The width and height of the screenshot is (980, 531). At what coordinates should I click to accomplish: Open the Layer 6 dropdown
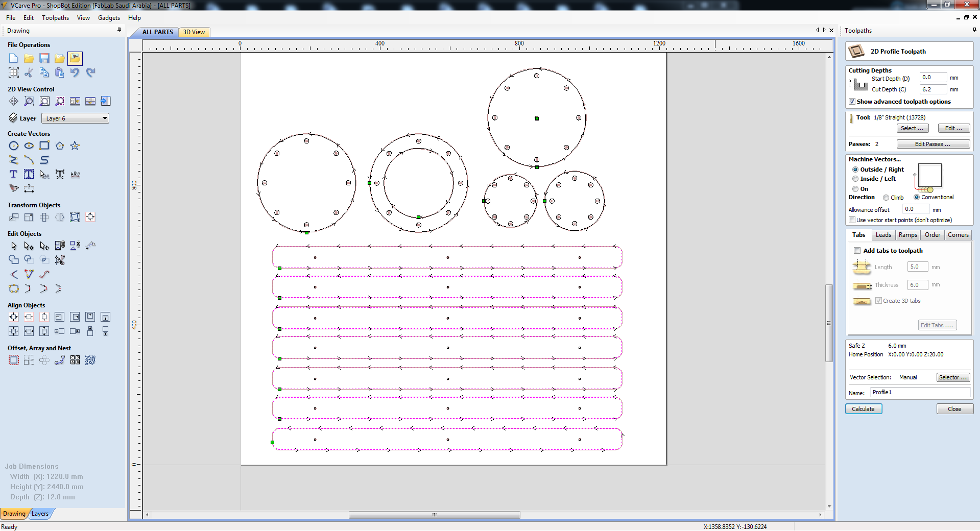click(75, 118)
